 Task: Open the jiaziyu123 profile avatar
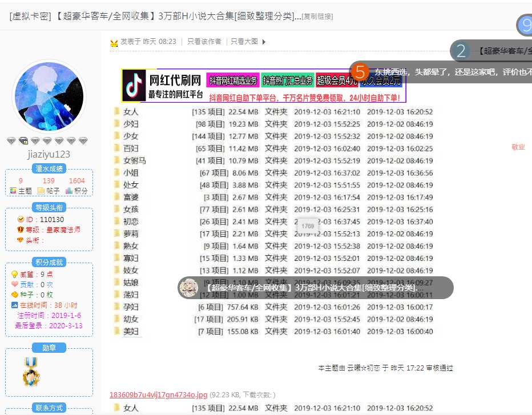(x=49, y=96)
